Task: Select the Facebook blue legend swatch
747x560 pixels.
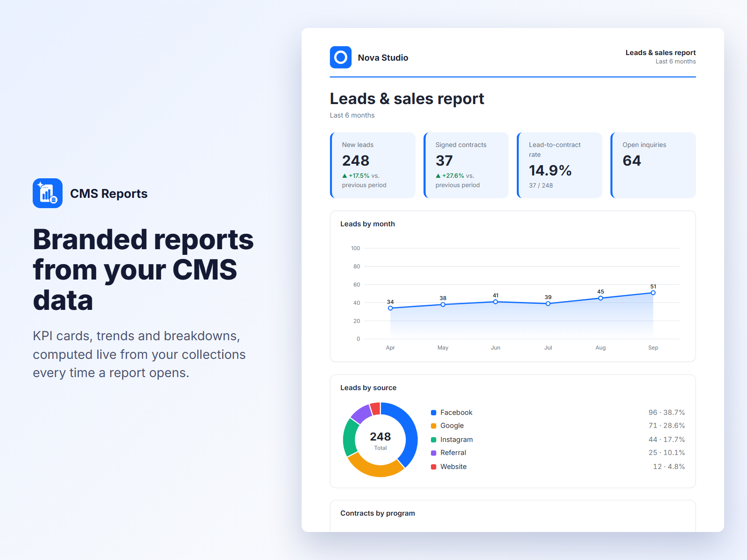Action: click(x=434, y=413)
